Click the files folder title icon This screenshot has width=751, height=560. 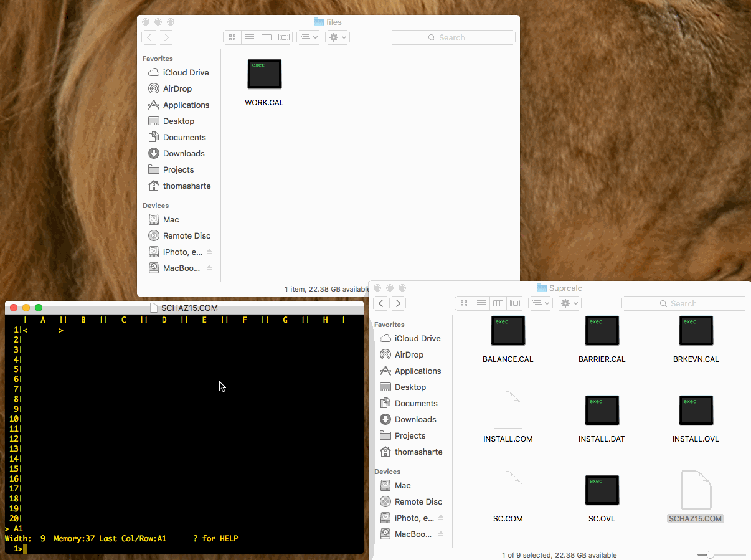coord(318,22)
